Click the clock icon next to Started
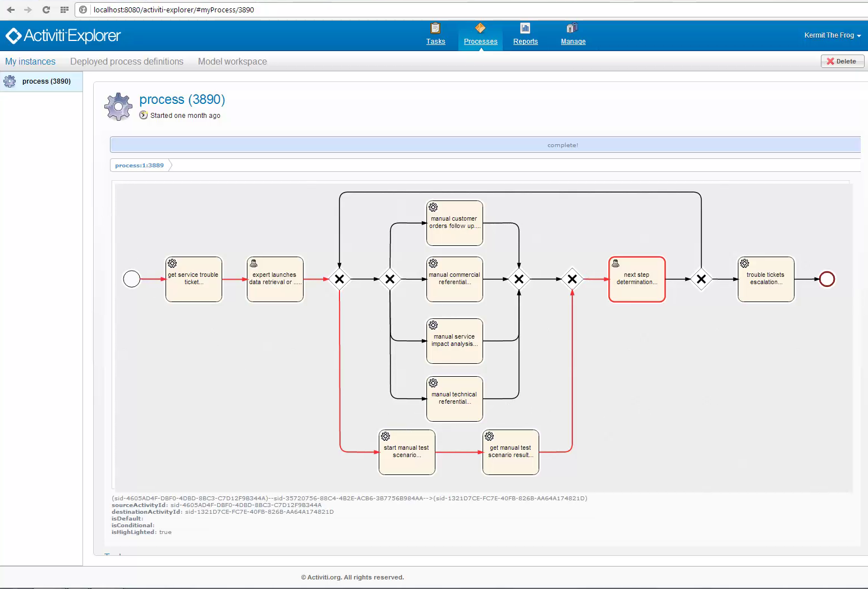This screenshot has width=868, height=589. (144, 115)
